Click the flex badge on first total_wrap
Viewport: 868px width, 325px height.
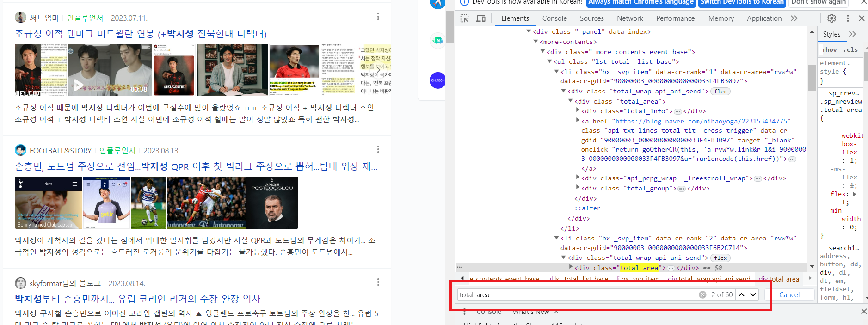(720, 92)
